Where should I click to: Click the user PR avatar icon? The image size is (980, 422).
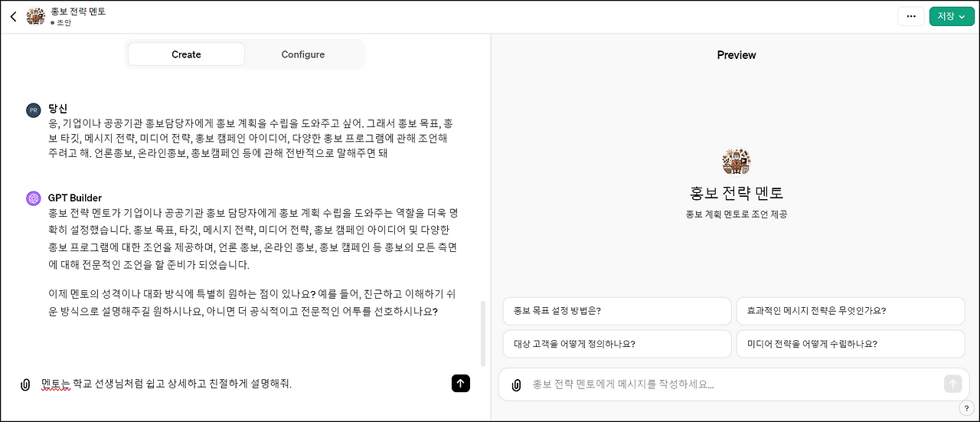33,110
